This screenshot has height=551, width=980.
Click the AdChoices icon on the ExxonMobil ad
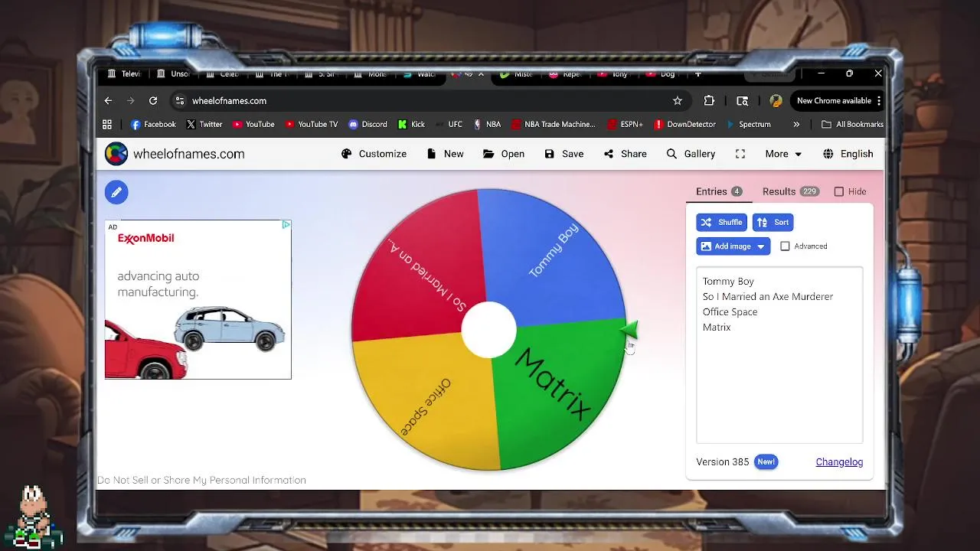point(286,225)
